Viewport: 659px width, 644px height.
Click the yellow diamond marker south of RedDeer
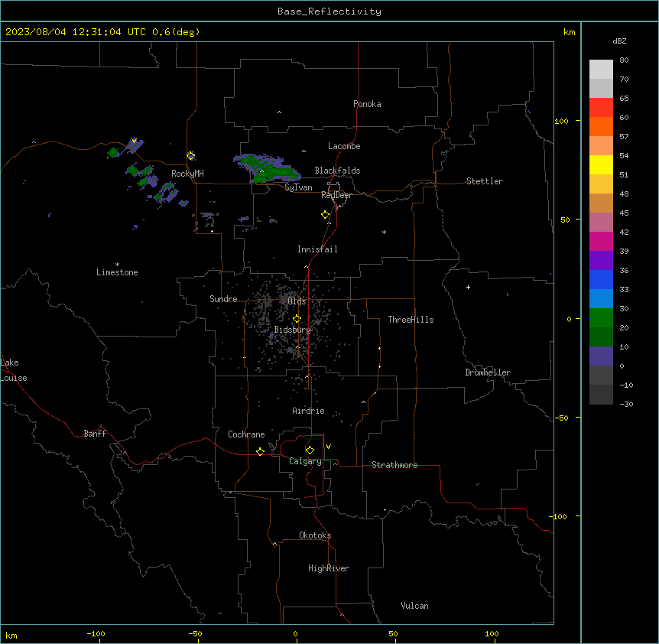(x=326, y=215)
